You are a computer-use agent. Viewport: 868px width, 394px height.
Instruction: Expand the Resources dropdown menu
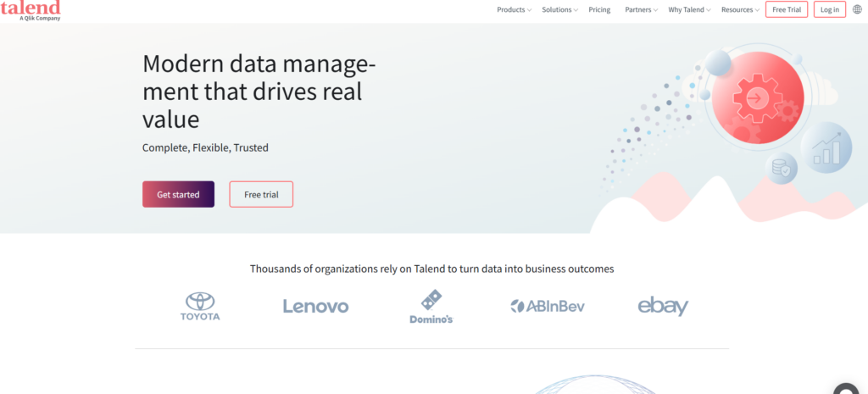coord(740,10)
